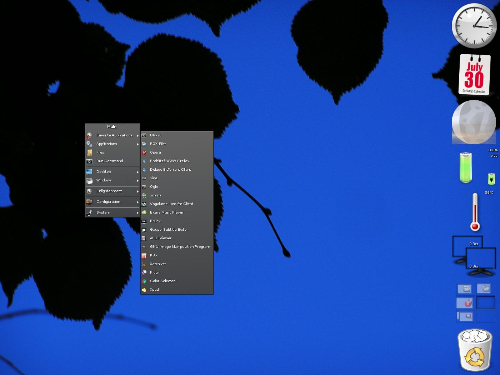The image size is (500, 375).
Task: Click the ROX-Filer icon in submenu
Action: pos(144,144)
